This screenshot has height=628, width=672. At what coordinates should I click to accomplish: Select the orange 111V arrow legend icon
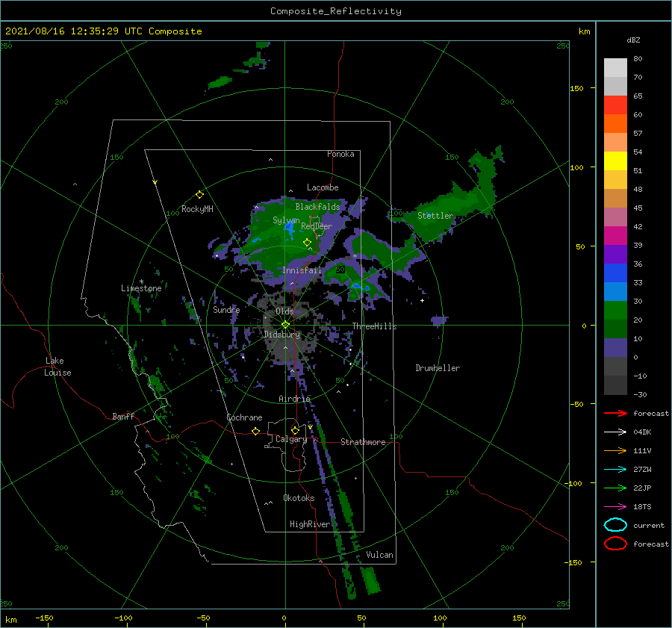(x=615, y=450)
